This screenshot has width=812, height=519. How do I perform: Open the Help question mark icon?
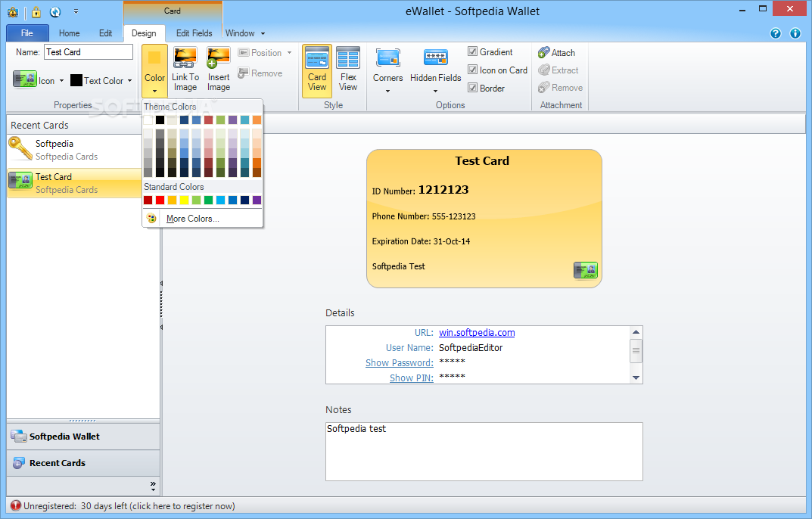tap(775, 34)
